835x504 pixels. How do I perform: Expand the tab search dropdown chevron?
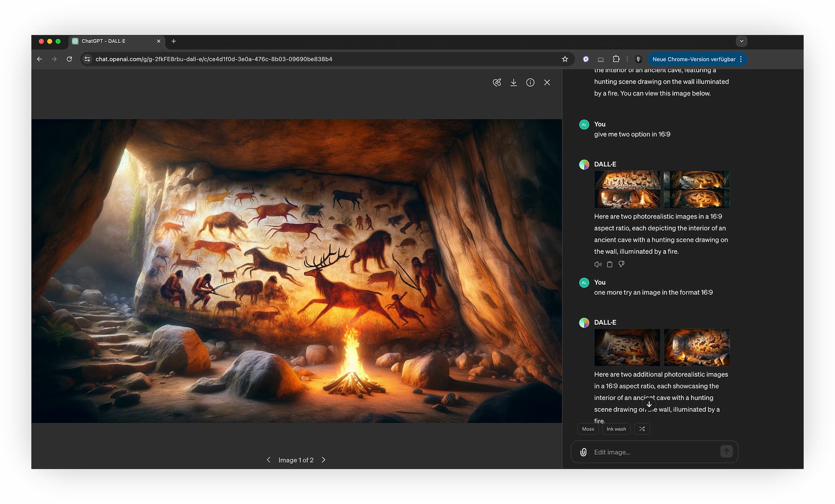coord(741,41)
